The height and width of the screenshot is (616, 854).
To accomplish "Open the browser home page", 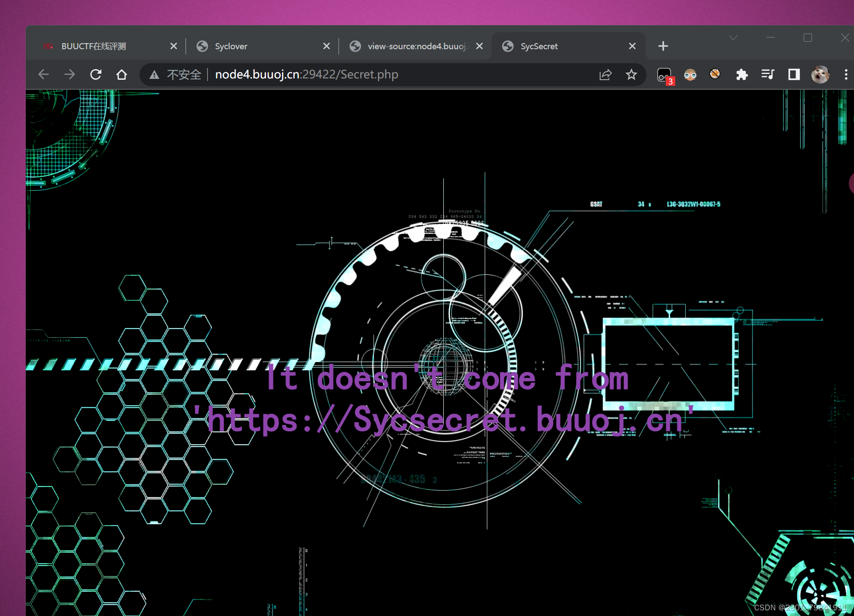I will click(122, 74).
